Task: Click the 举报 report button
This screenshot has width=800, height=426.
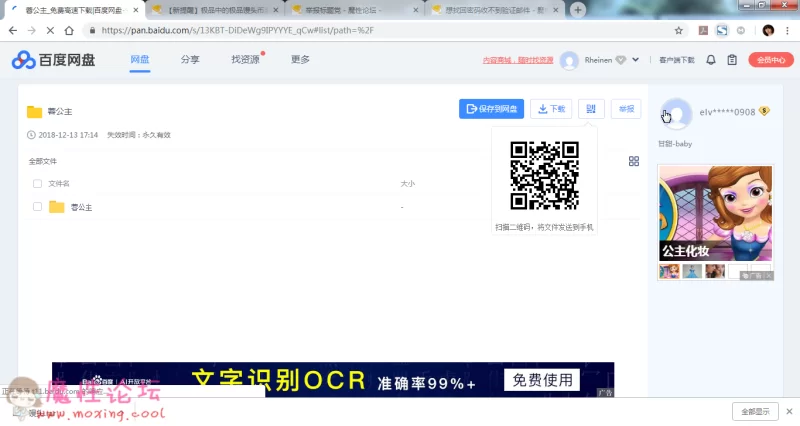Action: click(x=626, y=109)
